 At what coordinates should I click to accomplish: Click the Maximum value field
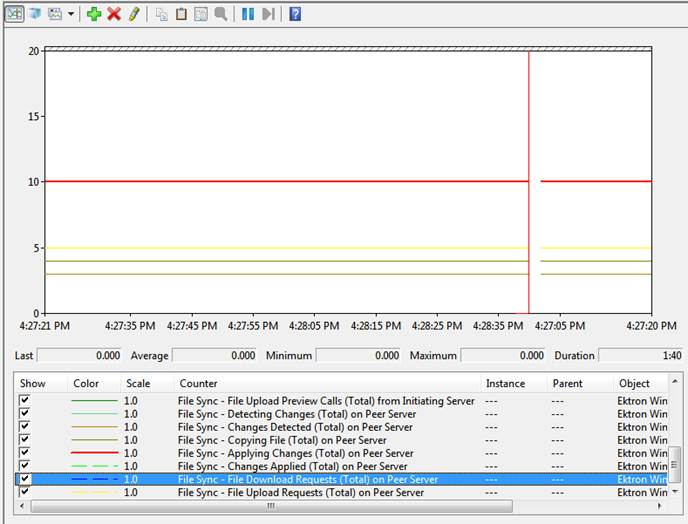click(x=503, y=355)
